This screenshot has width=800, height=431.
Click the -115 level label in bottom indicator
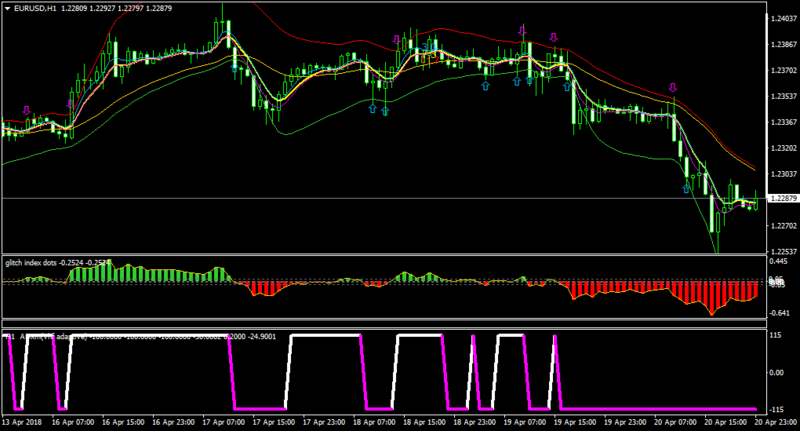pos(776,410)
